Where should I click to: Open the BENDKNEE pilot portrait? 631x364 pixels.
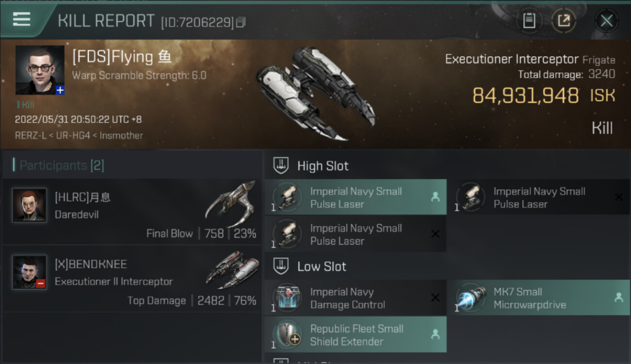tap(29, 272)
